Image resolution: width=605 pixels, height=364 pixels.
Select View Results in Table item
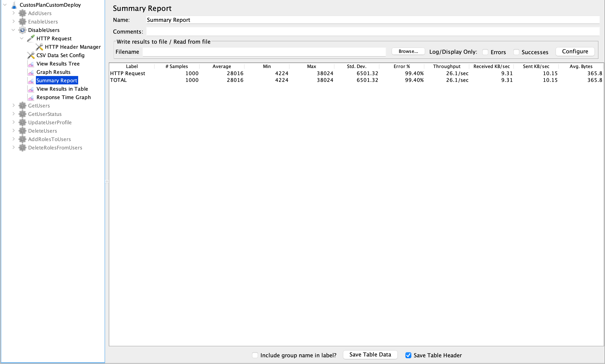[x=62, y=89]
